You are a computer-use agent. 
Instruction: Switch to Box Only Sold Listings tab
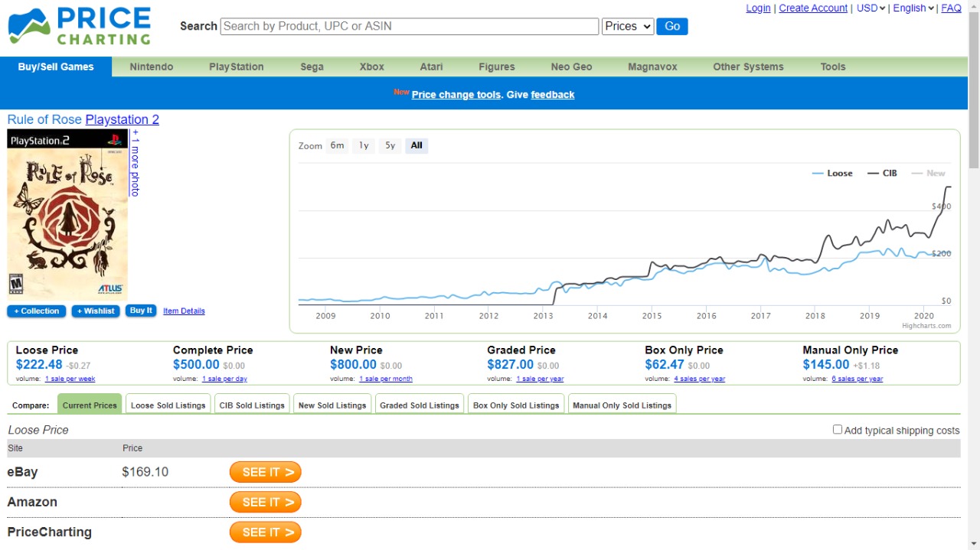(516, 405)
